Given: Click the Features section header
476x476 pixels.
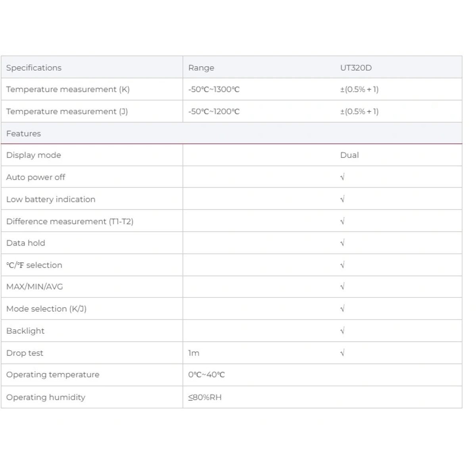Looking at the screenshot, I should click(23, 133).
